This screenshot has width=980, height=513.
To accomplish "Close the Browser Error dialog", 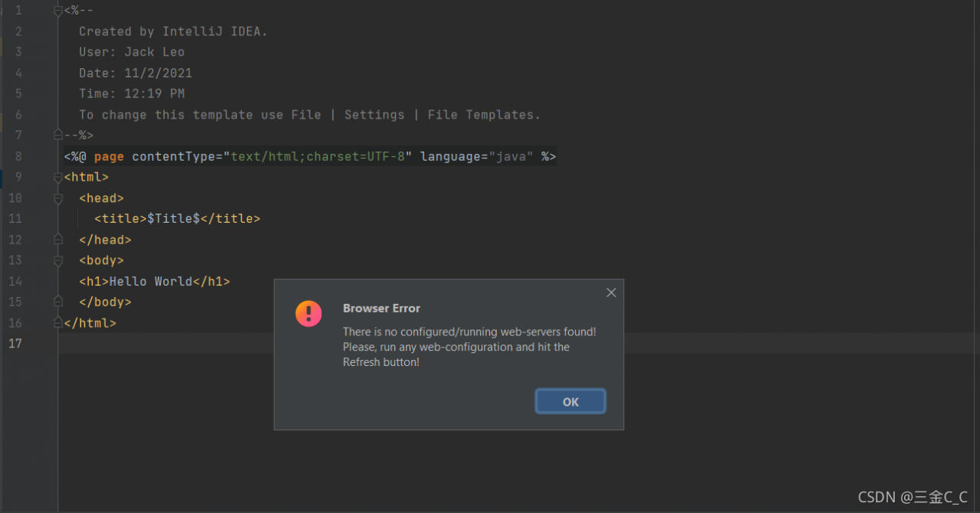I will [x=611, y=292].
